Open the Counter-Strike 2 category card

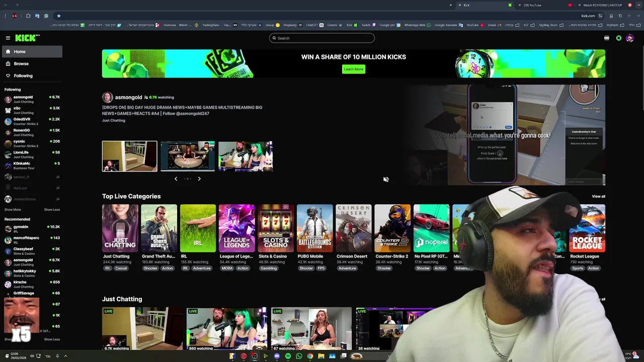tap(392, 228)
